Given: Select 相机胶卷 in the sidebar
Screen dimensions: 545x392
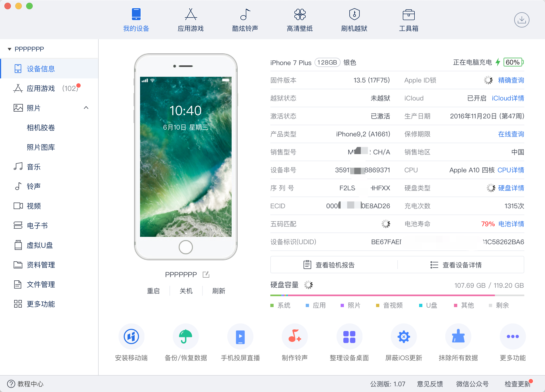Looking at the screenshot, I should (x=41, y=127).
